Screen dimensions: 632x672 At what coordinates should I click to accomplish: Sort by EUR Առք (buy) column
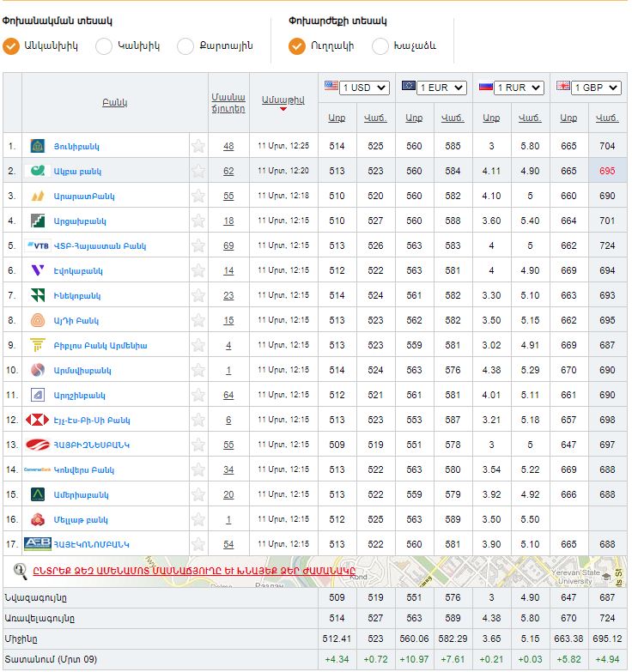(x=414, y=118)
